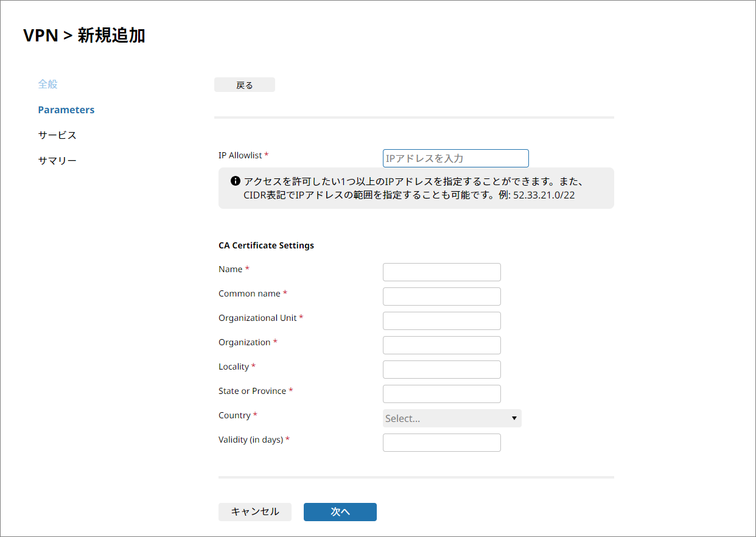The height and width of the screenshot is (537, 756).
Task: Click the VPN > 新規追加 page title
Action: [x=84, y=35]
